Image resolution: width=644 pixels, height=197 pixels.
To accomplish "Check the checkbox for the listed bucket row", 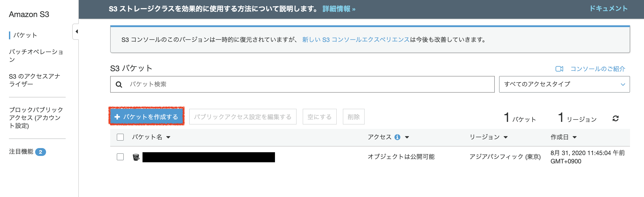I will [x=120, y=157].
